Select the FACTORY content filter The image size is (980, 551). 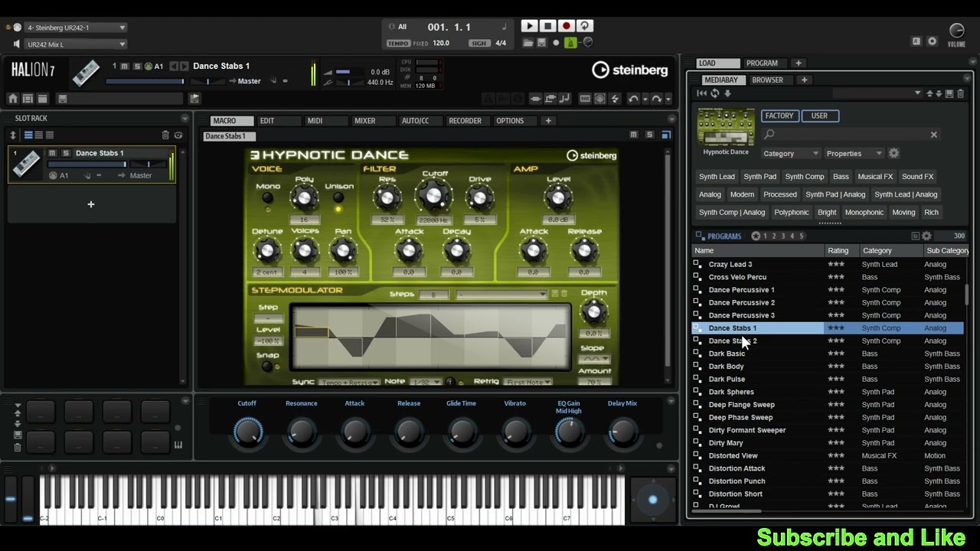click(779, 116)
